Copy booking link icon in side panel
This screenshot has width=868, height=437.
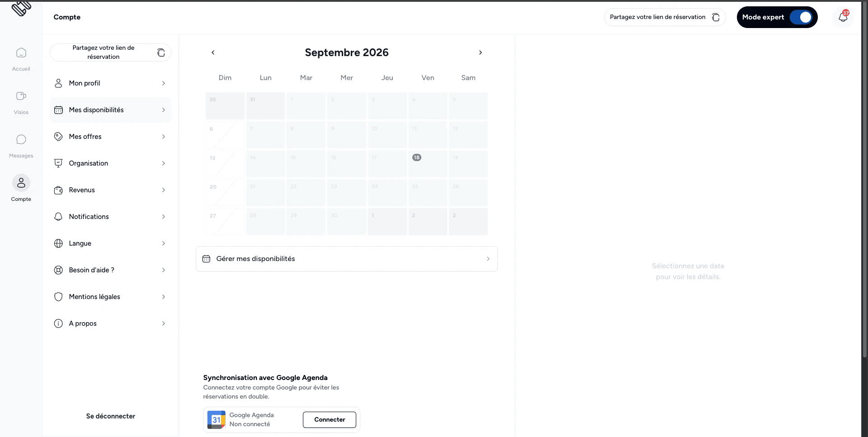click(161, 52)
